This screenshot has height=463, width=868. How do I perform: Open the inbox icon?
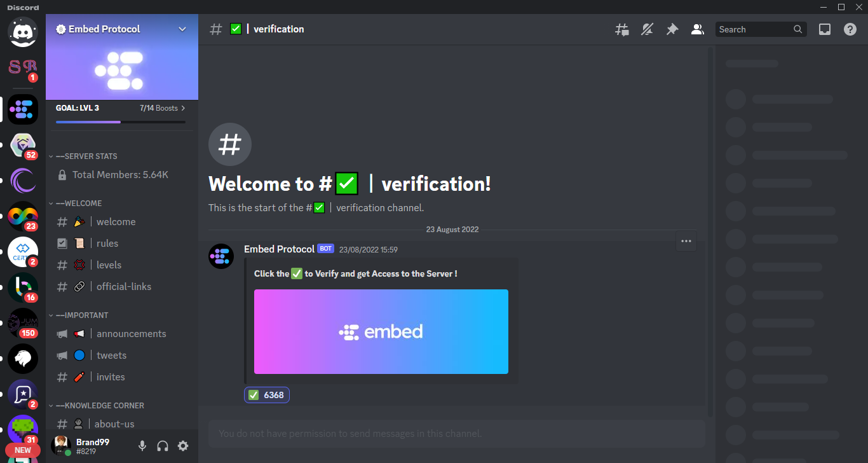824,29
